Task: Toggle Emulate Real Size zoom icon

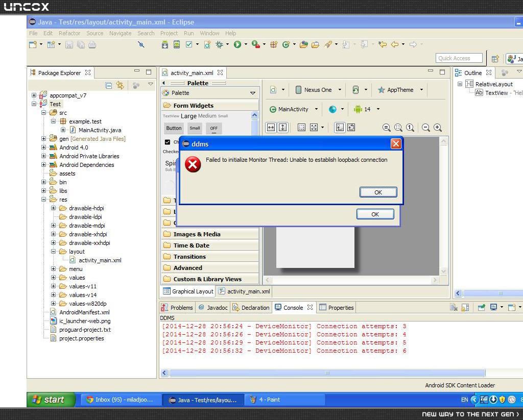Action: (386, 128)
